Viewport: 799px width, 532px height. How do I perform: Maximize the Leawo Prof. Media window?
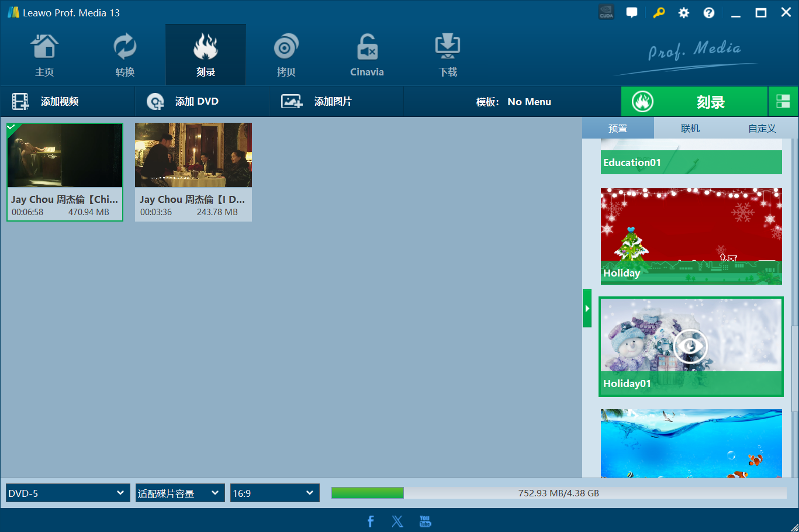pyautogui.click(x=761, y=13)
